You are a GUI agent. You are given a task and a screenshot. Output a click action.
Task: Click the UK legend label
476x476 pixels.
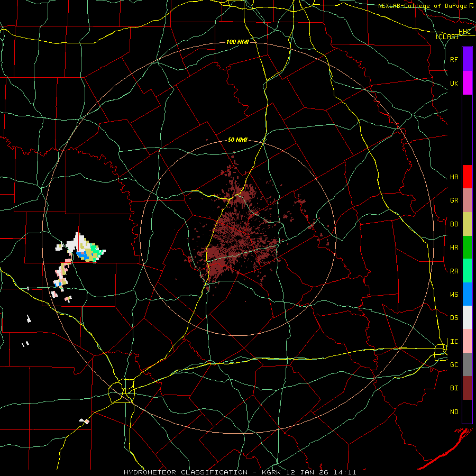[454, 83]
